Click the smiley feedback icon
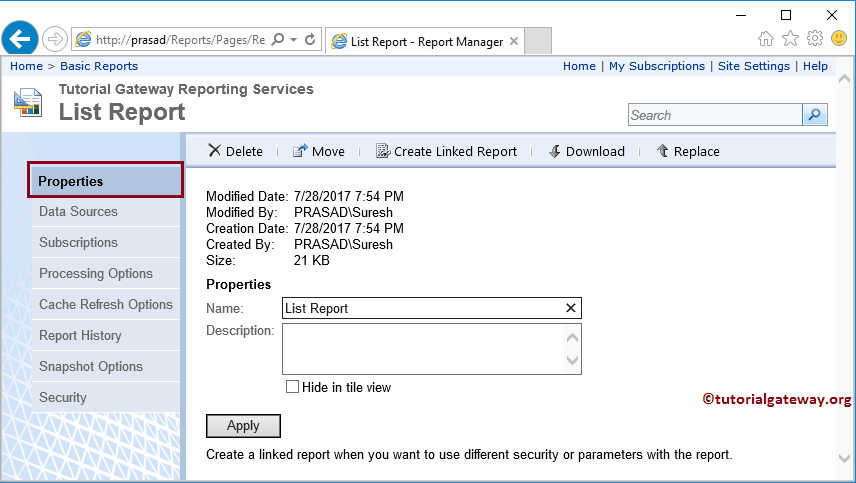 coord(839,38)
